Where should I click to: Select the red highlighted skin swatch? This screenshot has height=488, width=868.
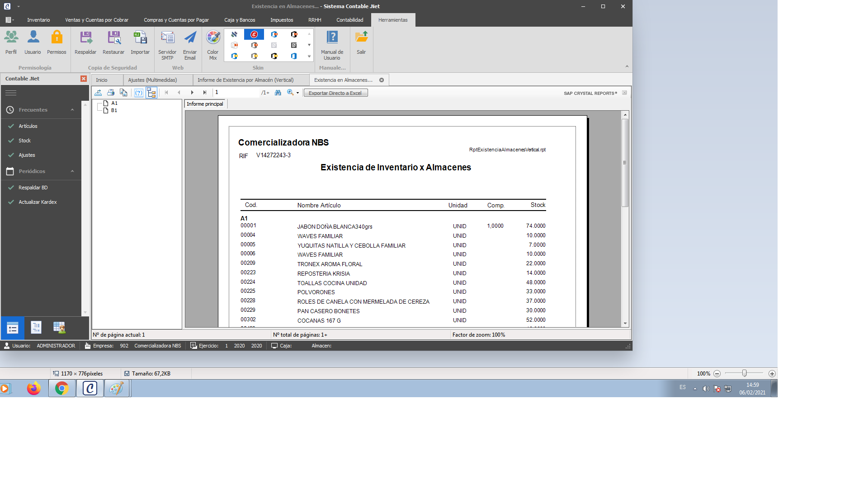click(x=254, y=34)
